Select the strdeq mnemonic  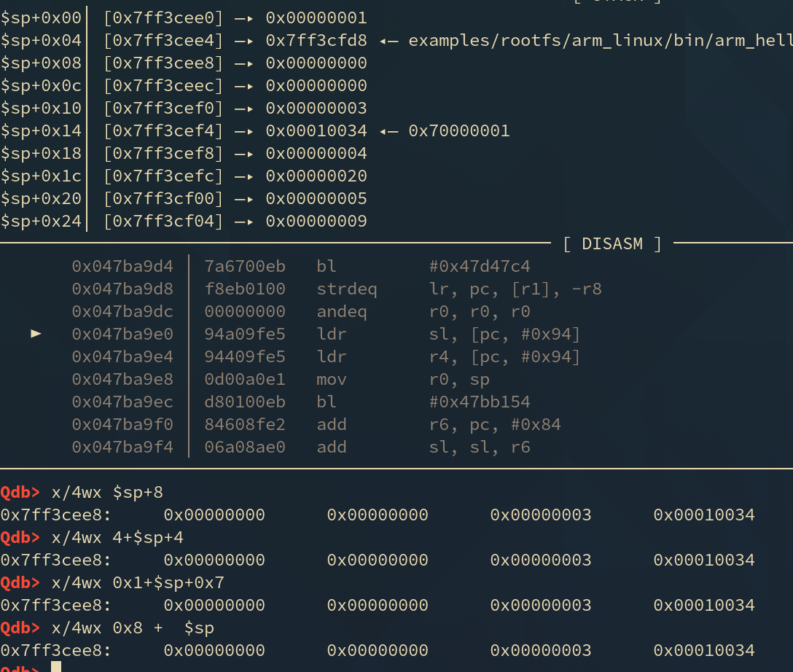[347, 289]
